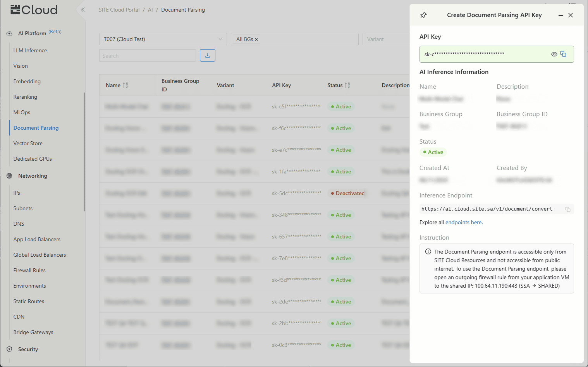This screenshot has height=367, width=588.
Task: Reveal the API key with eye icon
Action: point(554,54)
